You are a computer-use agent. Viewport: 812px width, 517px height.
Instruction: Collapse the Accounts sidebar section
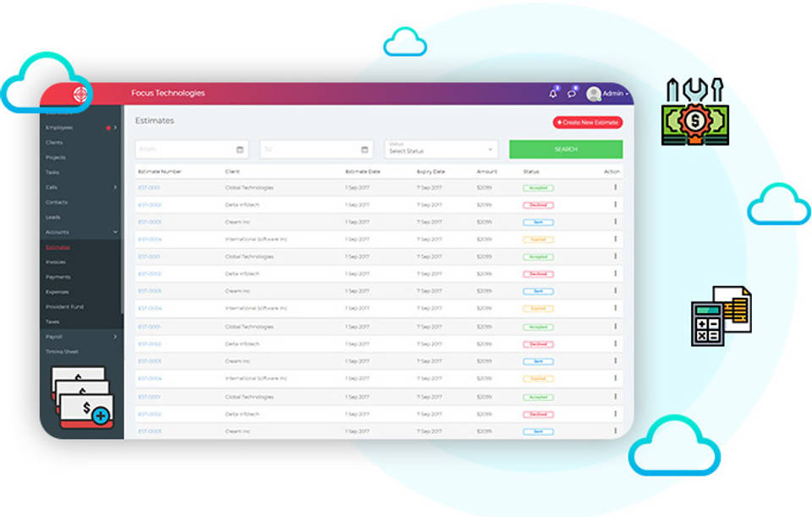(115, 232)
